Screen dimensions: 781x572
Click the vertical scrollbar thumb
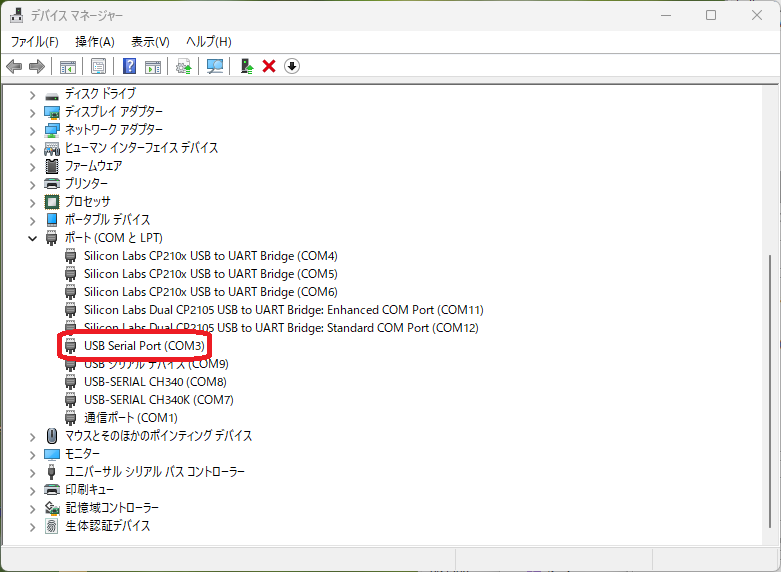770,391
